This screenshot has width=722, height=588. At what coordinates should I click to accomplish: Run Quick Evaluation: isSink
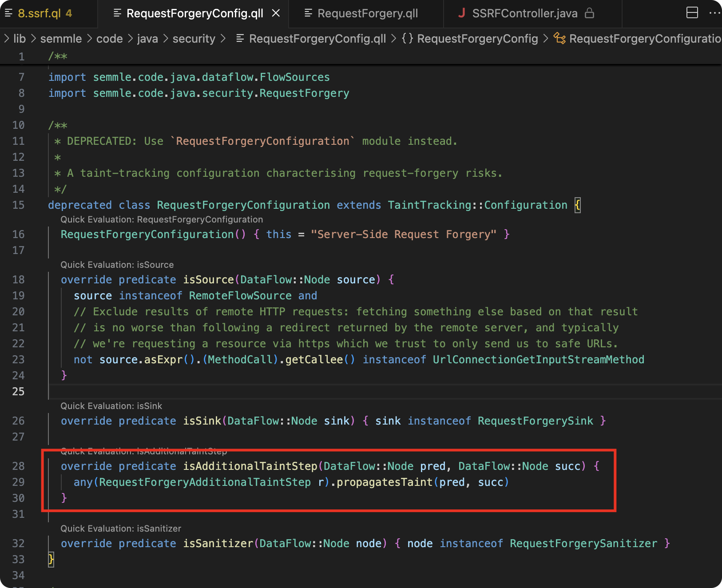pos(111,406)
